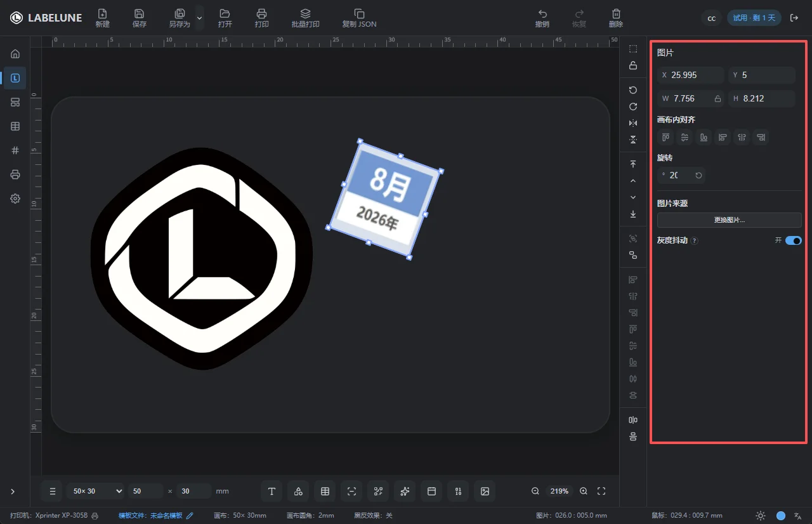This screenshot has height=524, width=812.
Task: Log out using the exit icon
Action: click(794, 18)
